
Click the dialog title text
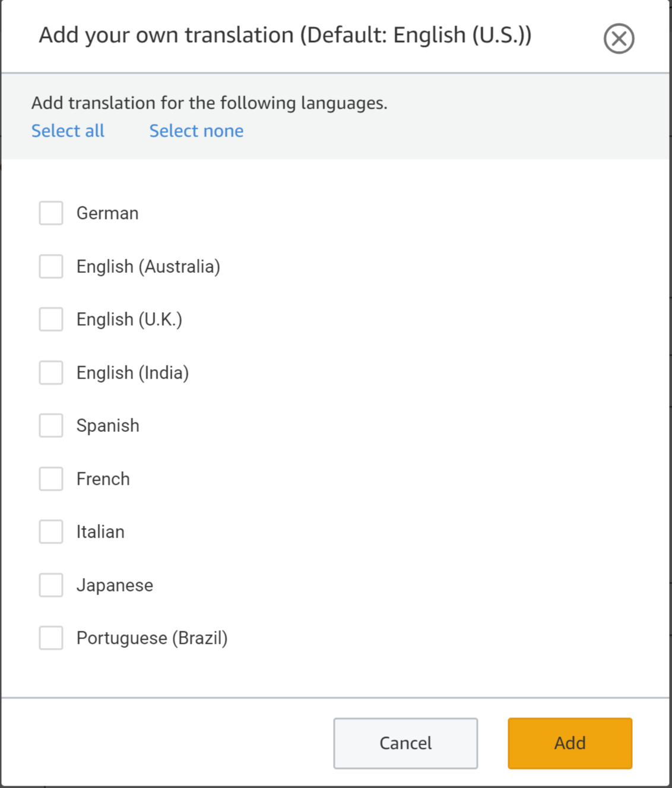pyautogui.click(x=285, y=36)
